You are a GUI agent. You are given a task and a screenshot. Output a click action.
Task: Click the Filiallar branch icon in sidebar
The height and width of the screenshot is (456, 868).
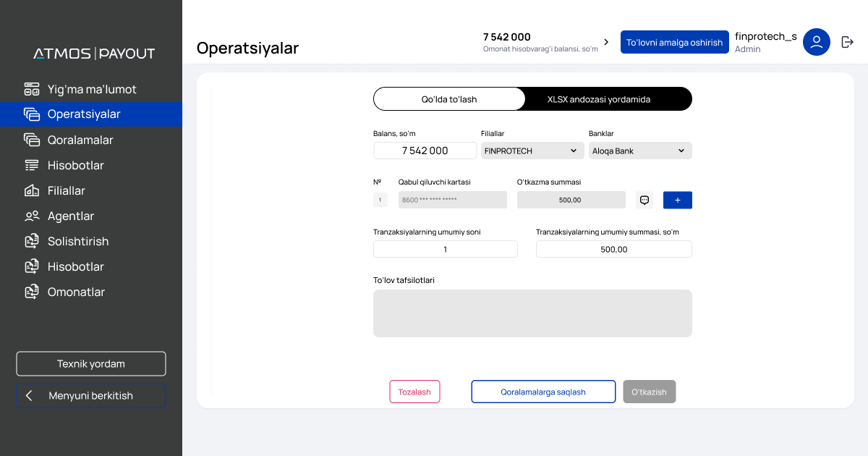31,191
